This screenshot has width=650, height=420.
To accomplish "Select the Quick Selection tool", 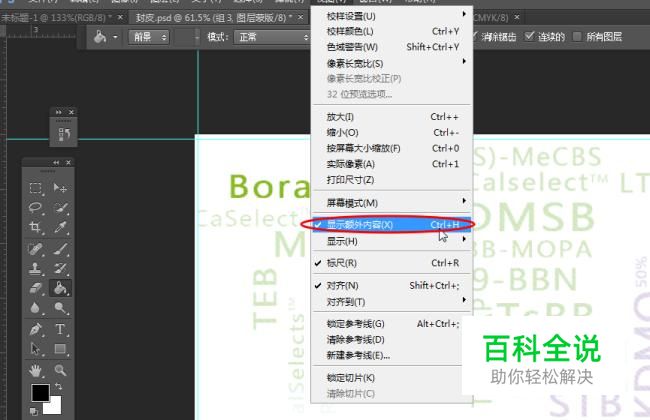I will click(60, 207).
